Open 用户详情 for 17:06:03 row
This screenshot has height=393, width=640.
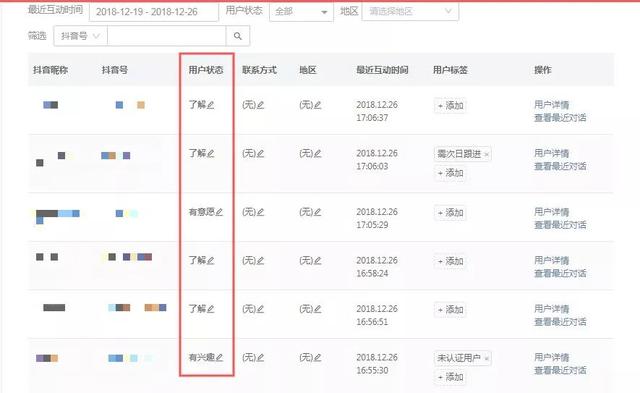point(551,153)
